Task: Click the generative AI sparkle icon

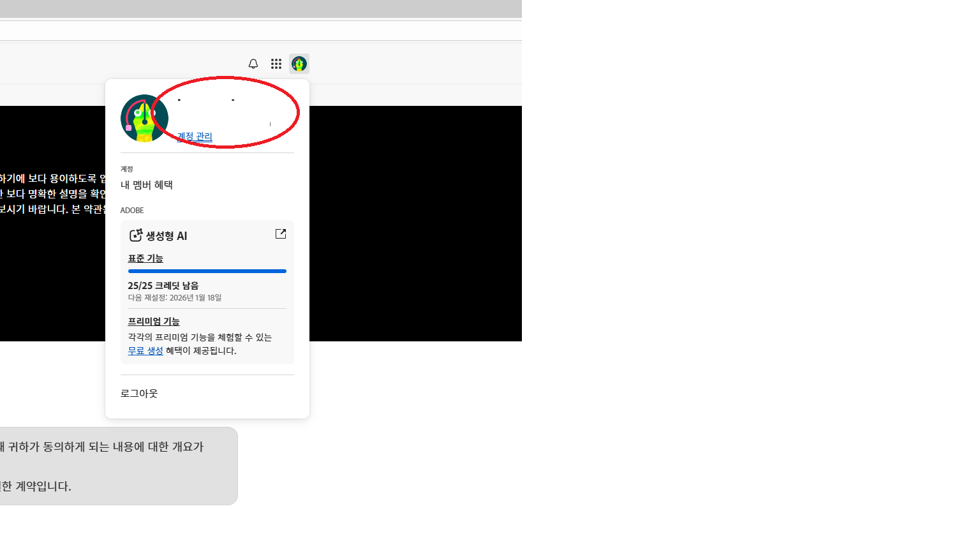Action: [x=136, y=235]
